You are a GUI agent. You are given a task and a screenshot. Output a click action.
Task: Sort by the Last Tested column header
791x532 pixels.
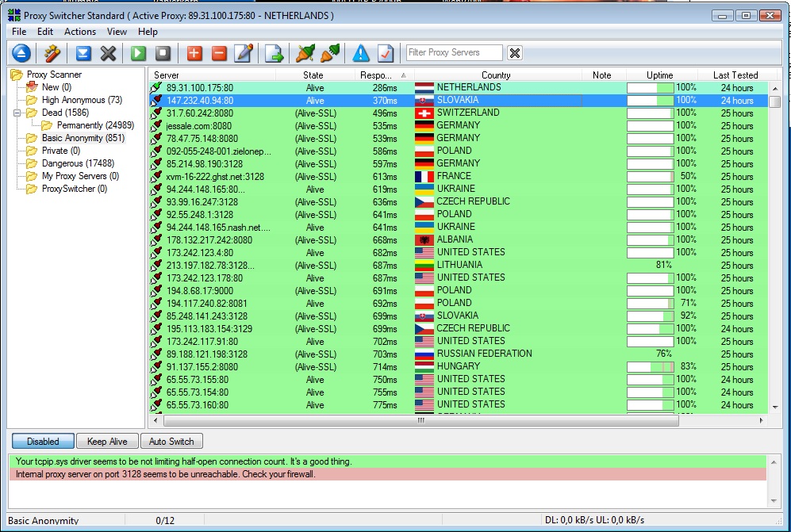pos(735,75)
